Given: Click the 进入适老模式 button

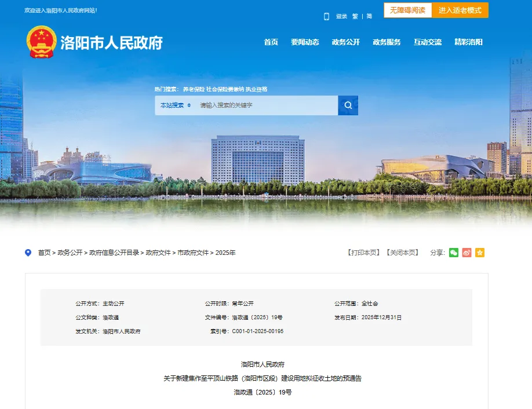Looking at the screenshot, I should (460, 10).
